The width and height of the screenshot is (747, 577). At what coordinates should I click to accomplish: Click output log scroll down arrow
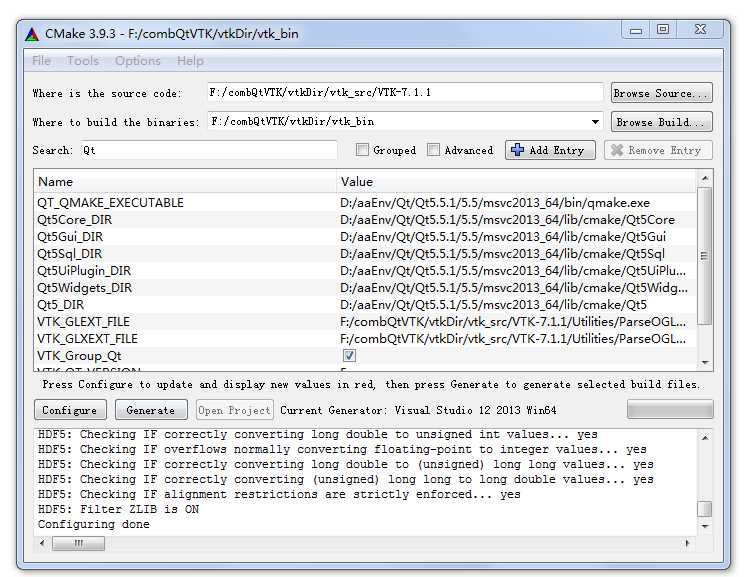coord(705,526)
